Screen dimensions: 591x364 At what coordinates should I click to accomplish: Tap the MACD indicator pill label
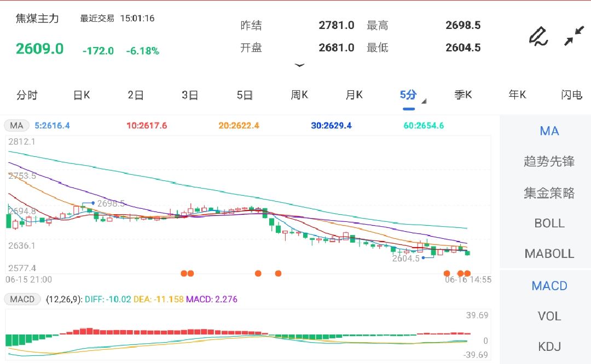pos(22,300)
